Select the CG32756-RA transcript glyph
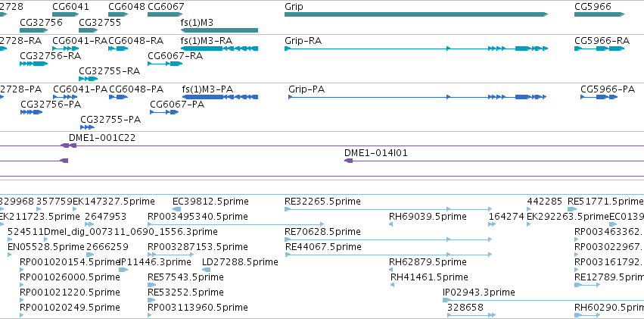 click(34, 64)
